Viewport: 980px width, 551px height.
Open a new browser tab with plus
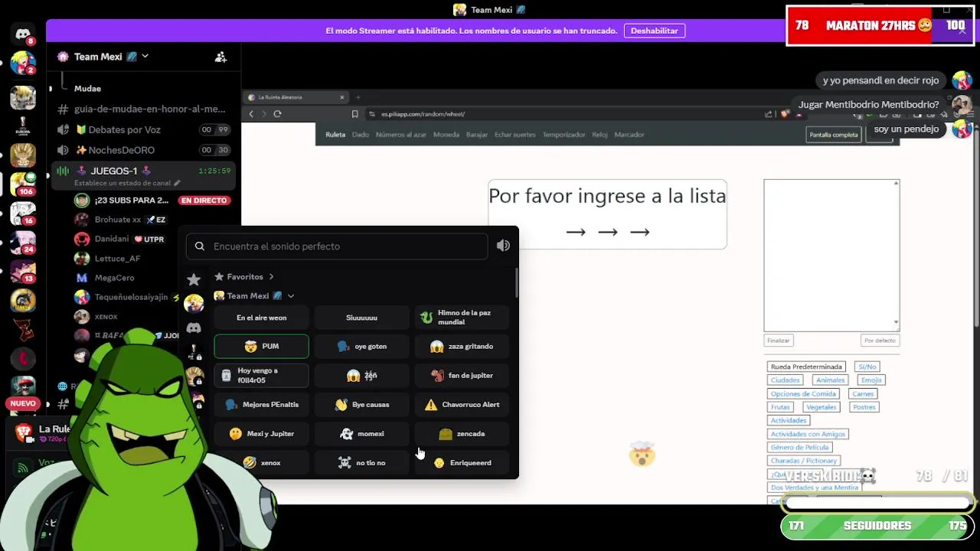(x=358, y=97)
